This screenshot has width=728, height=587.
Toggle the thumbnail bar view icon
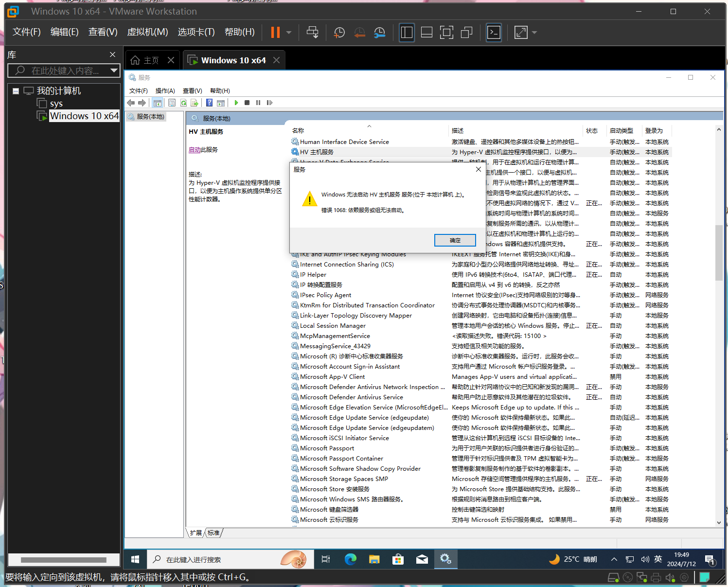[426, 33]
